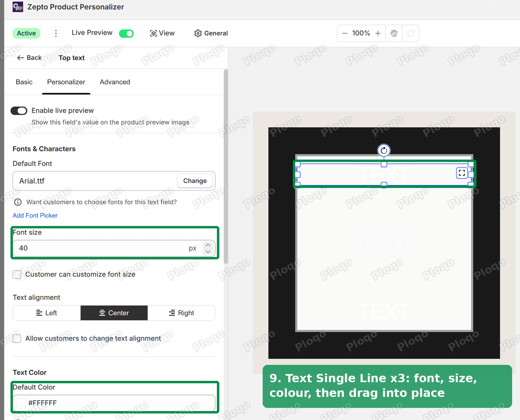Open General settings with the gear icon
520x420 pixels.
tap(198, 33)
